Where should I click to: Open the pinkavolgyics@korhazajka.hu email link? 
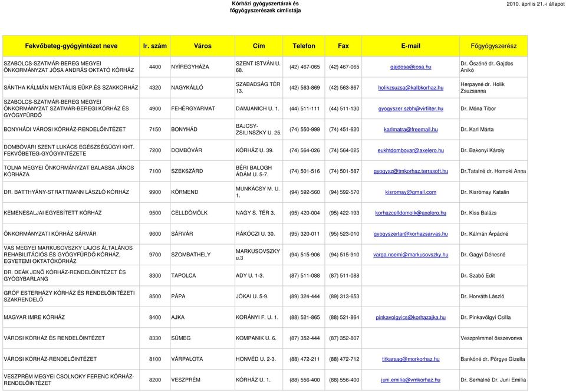[410, 317]
